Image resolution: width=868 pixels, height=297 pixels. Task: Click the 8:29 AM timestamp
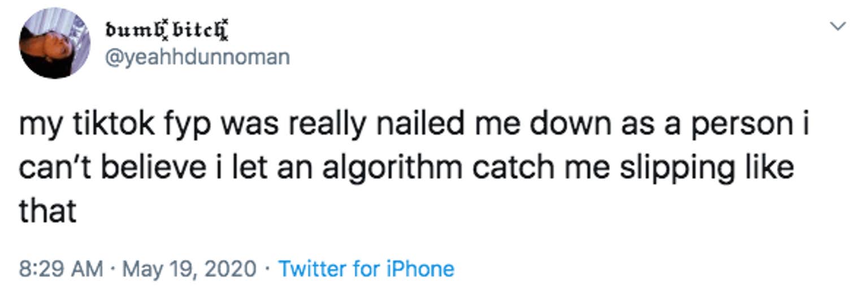click(x=61, y=268)
